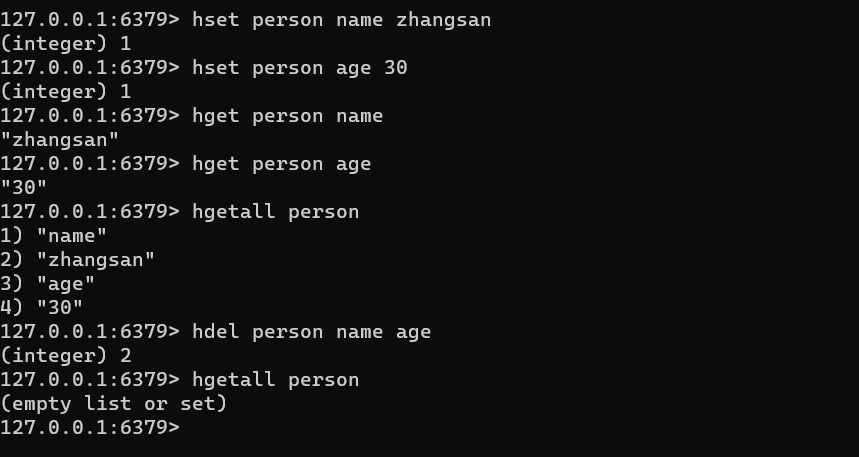Click list item 2) "zhangsan"

click(x=78, y=260)
